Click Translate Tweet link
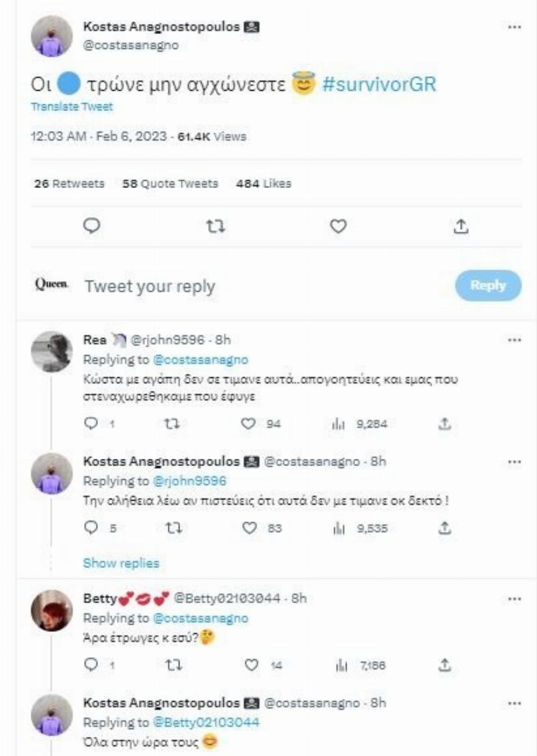The image size is (537, 756). (71, 107)
